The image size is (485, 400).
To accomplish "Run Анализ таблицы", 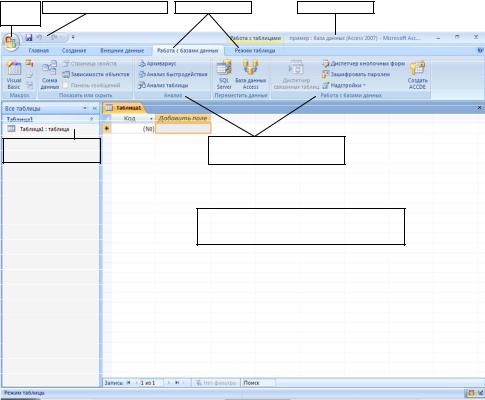I will (163, 85).
